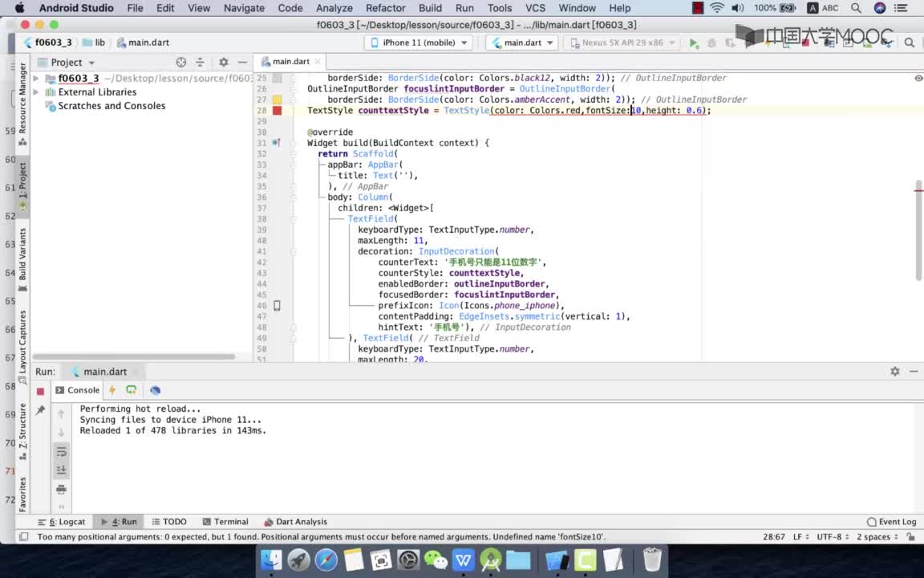Screen dimensions: 924x578
Task: Open the VCS menu
Action: coord(535,8)
